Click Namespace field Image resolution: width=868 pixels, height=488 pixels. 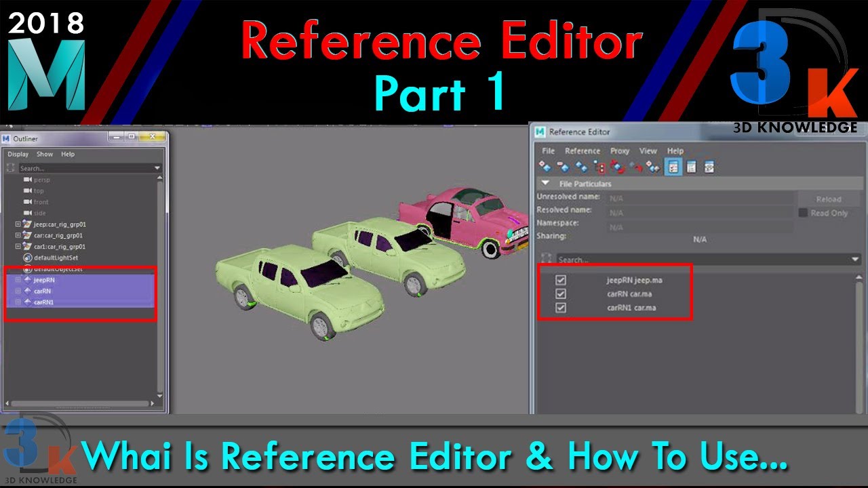point(700,227)
